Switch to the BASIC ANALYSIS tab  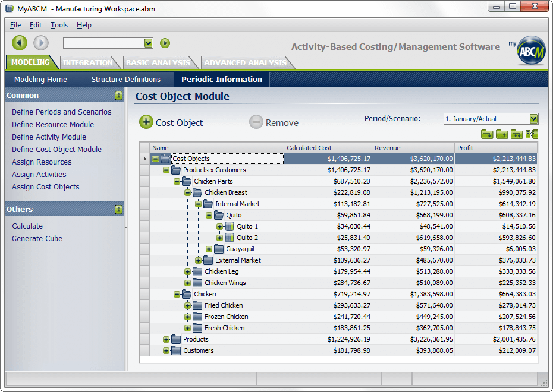click(x=158, y=63)
